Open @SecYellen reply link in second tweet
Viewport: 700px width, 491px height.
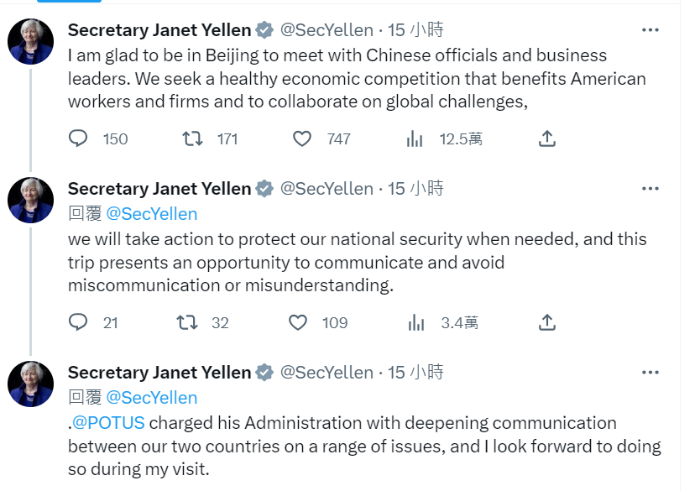coord(152,213)
